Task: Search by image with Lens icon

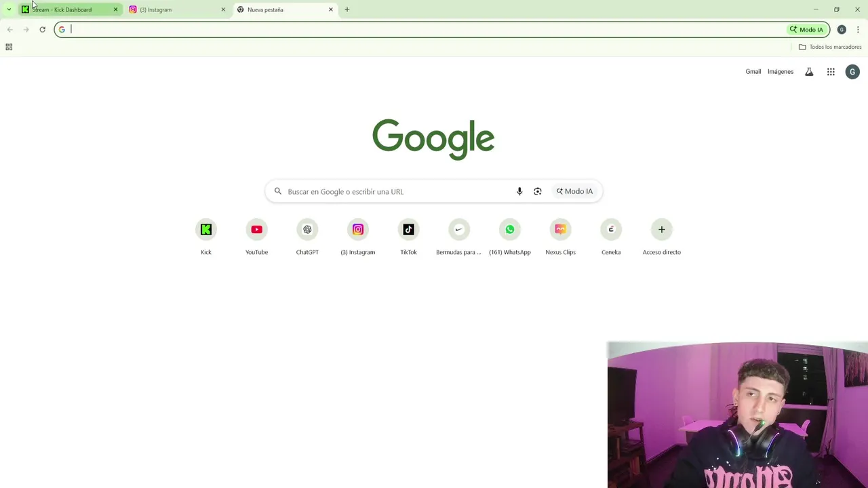Action: pos(538,191)
